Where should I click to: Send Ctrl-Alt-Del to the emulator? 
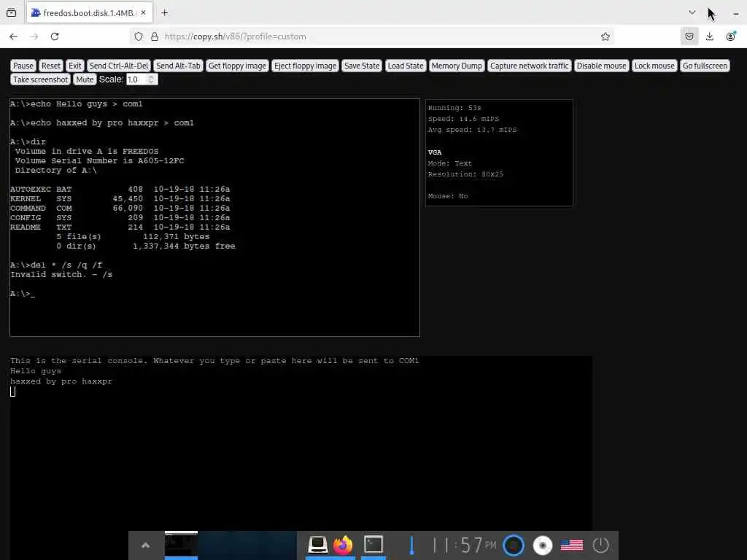click(119, 66)
